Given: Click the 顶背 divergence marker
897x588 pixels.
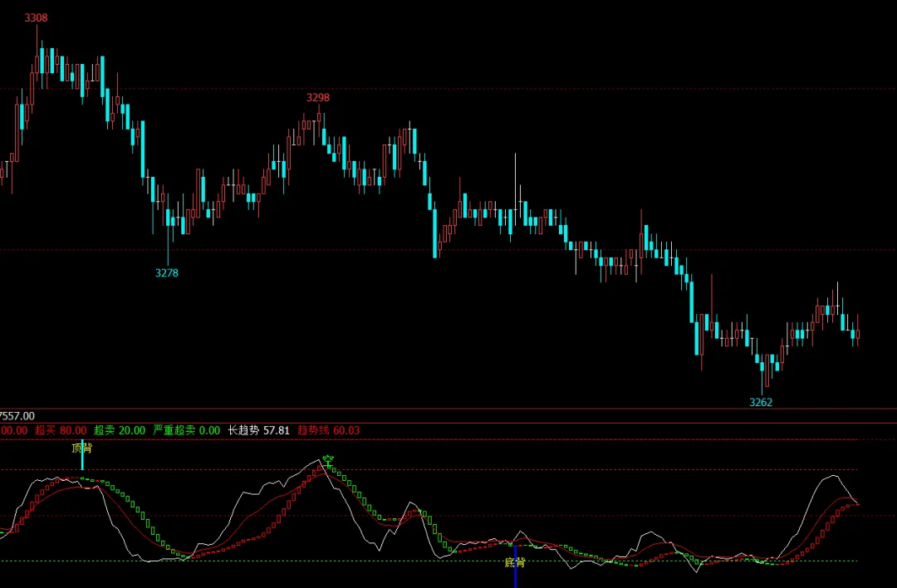Looking at the screenshot, I should [81, 448].
